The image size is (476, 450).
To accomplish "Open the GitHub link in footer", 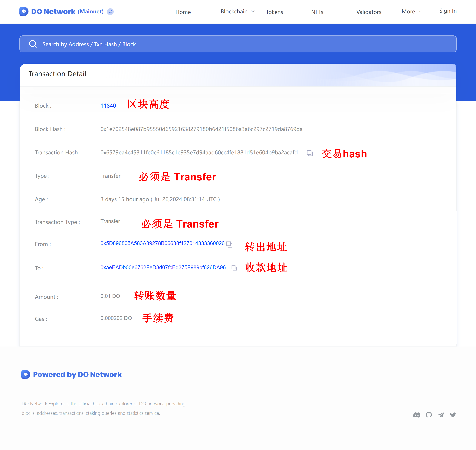I will [429, 415].
